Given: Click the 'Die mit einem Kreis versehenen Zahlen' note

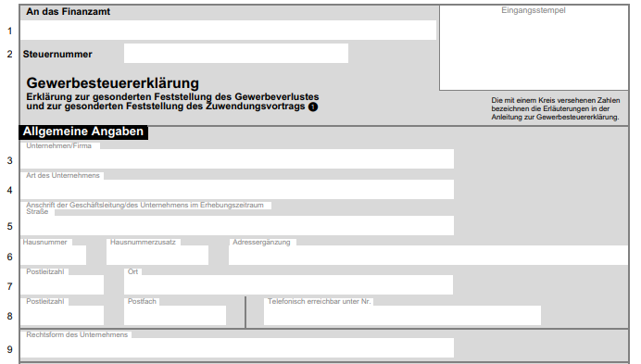Looking at the screenshot, I should tap(556, 108).
